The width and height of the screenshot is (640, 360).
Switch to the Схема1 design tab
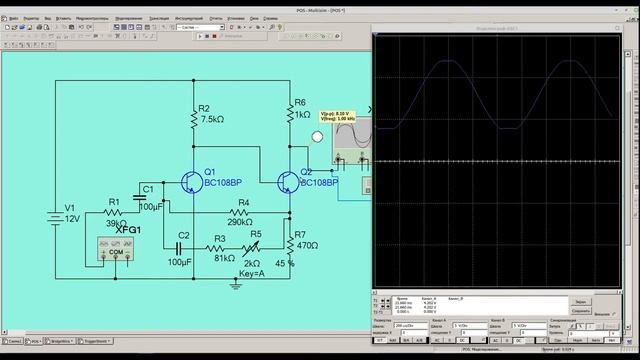point(12,341)
